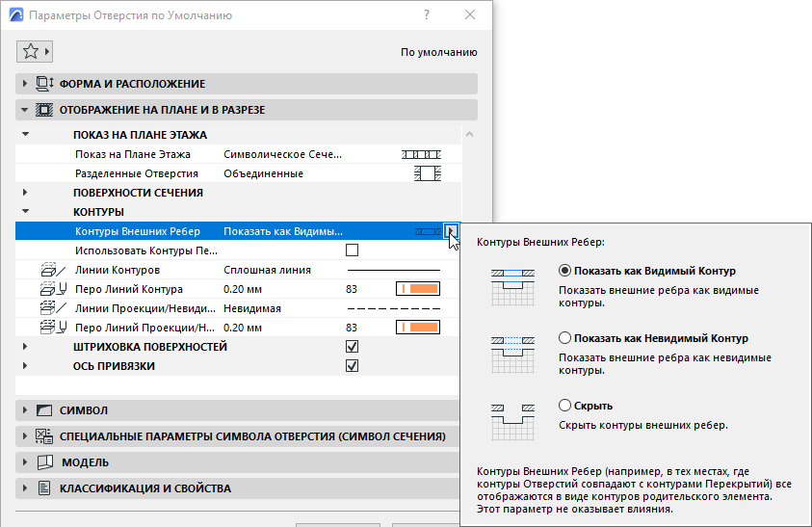The image size is (812, 527).
Task: Click the Видимый Контур illustration in the popup
Action: 512,287
